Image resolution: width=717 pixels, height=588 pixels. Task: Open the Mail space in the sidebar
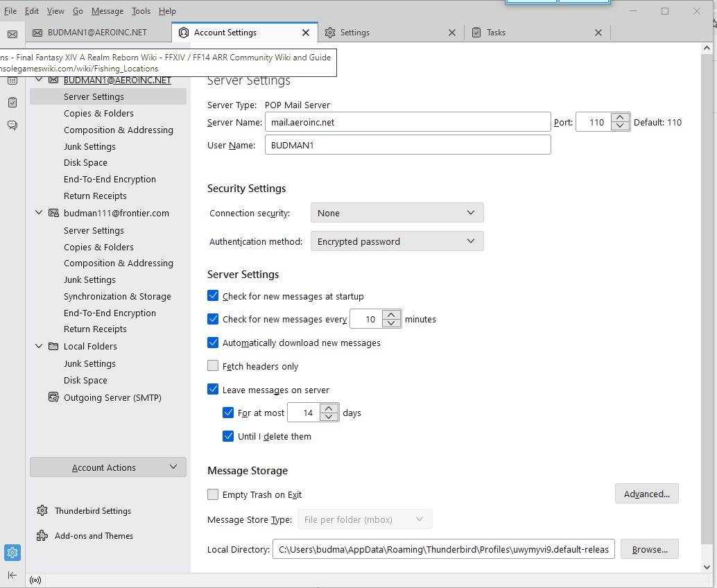[x=12, y=34]
